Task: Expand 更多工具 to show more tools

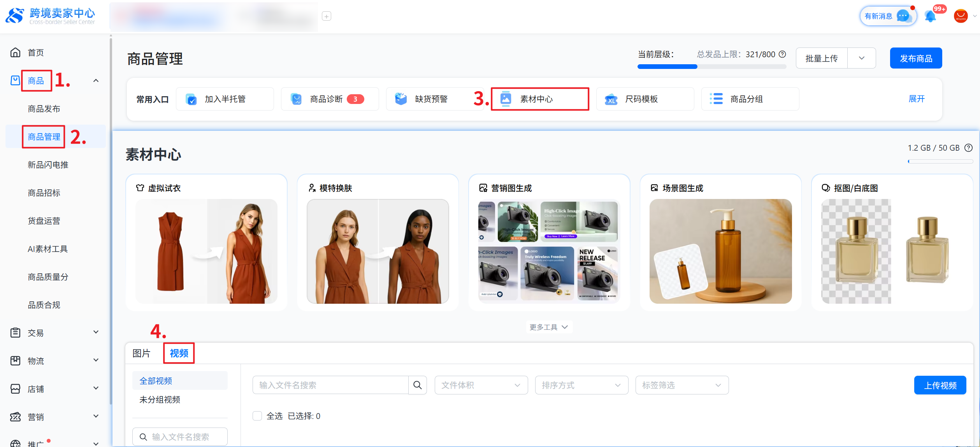Action: click(549, 327)
